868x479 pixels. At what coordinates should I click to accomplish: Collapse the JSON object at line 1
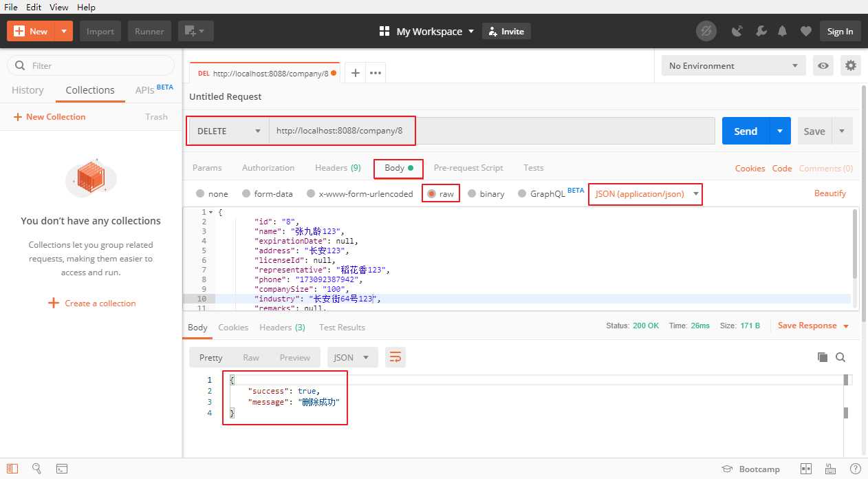tap(211, 213)
